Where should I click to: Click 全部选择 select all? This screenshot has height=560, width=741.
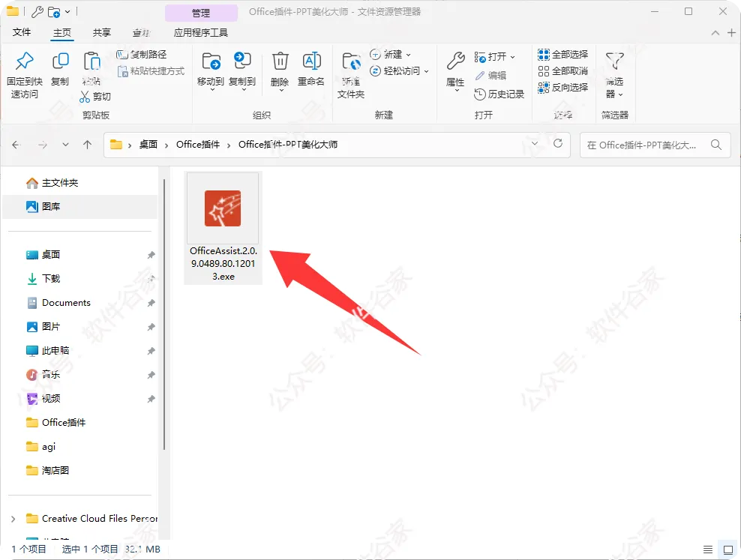[x=562, y=54]
